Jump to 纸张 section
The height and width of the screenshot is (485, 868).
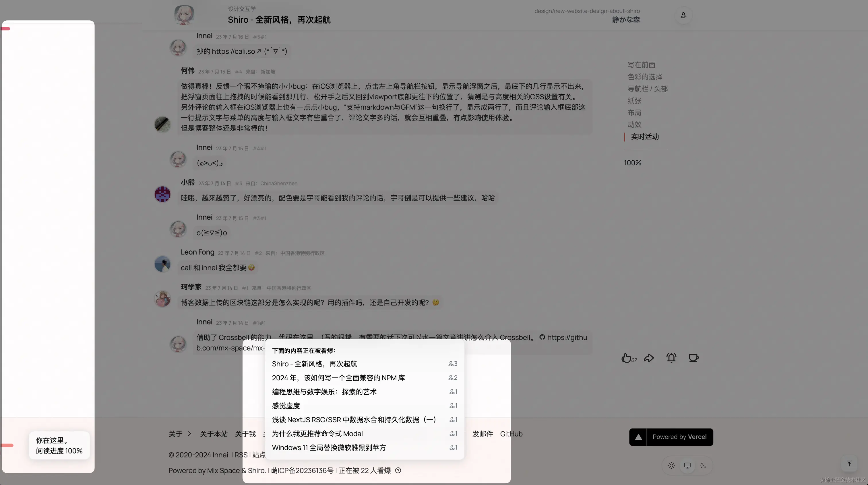coord(634,101)
